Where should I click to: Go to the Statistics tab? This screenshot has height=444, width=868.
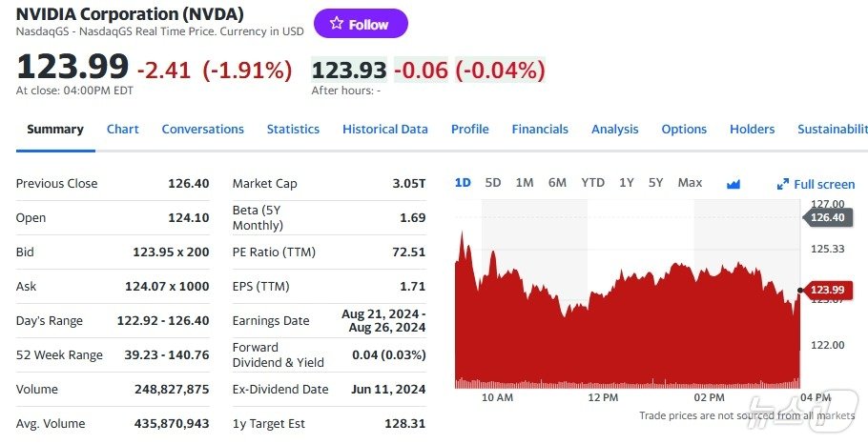293,130
